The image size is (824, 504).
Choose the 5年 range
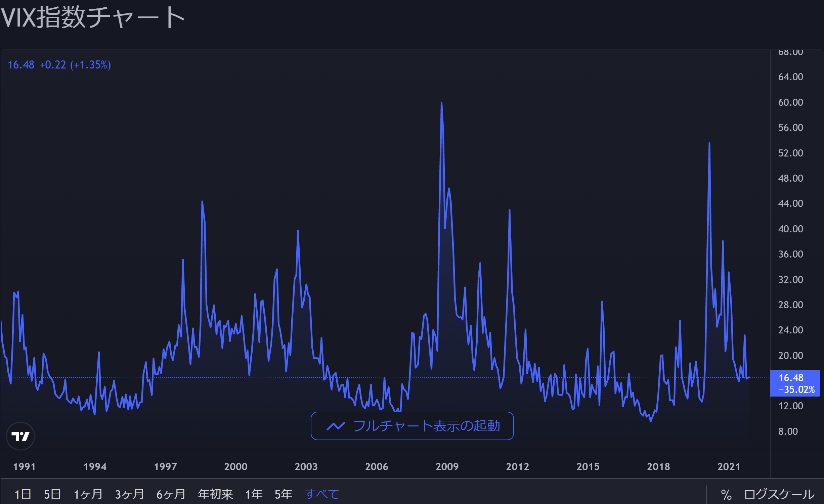[283, 494]
